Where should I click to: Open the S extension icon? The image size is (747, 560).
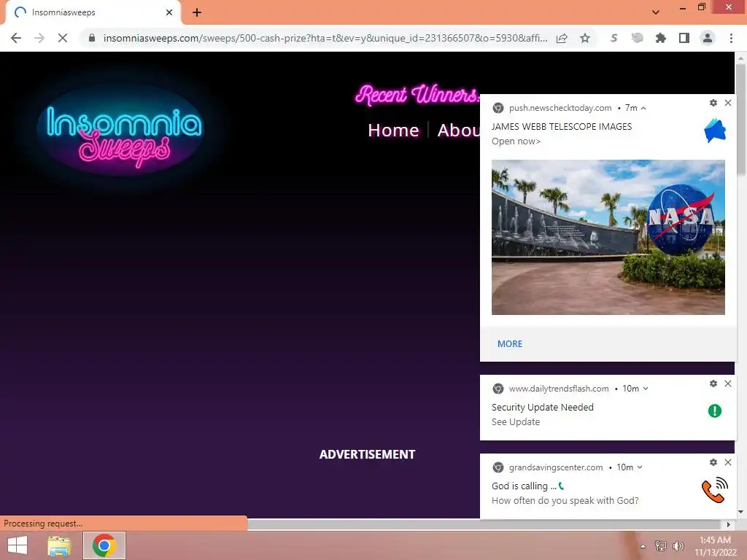pyautogui.click(x=614, y=38)
